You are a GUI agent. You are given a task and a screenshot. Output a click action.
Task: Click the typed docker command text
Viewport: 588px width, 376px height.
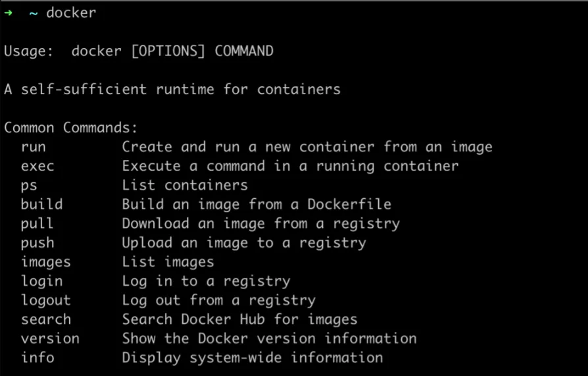pyautogui.click(x=71, y=13)
